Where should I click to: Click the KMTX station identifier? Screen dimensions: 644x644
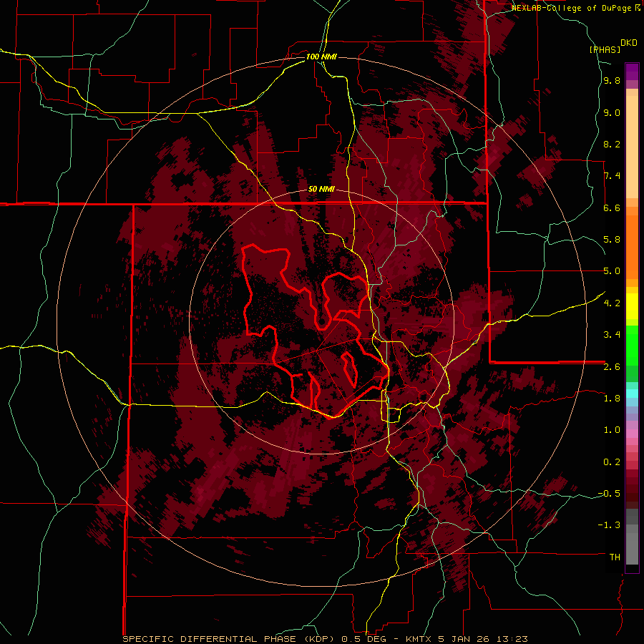coord(419,639)
